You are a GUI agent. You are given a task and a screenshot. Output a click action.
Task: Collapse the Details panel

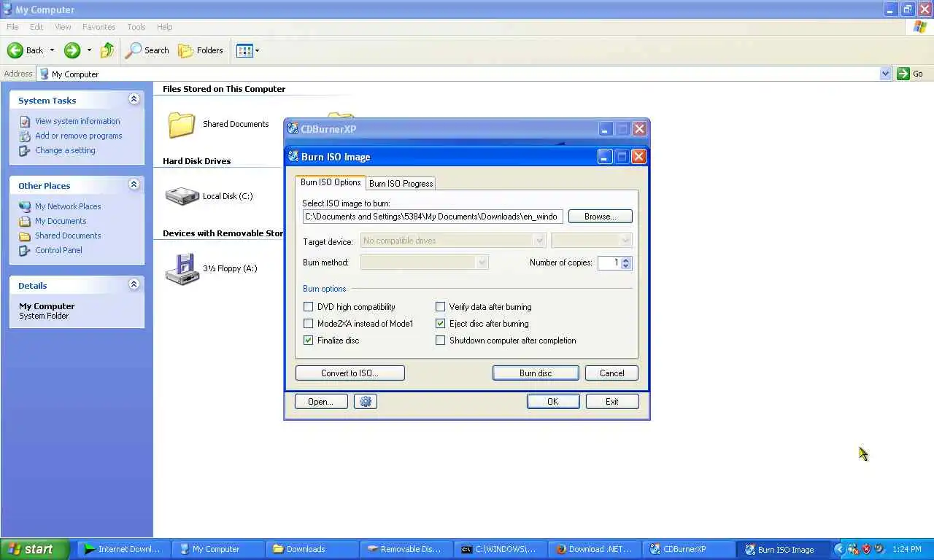click(134, 284)
